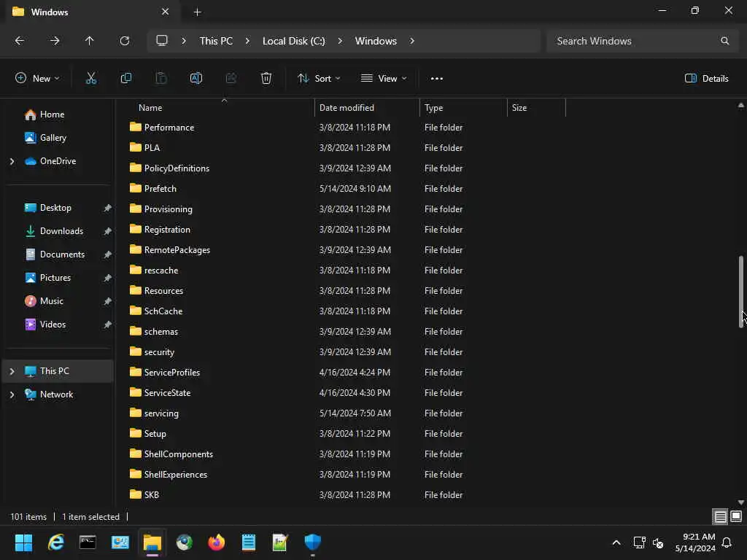Expand the Network tree node

point(12,394)
